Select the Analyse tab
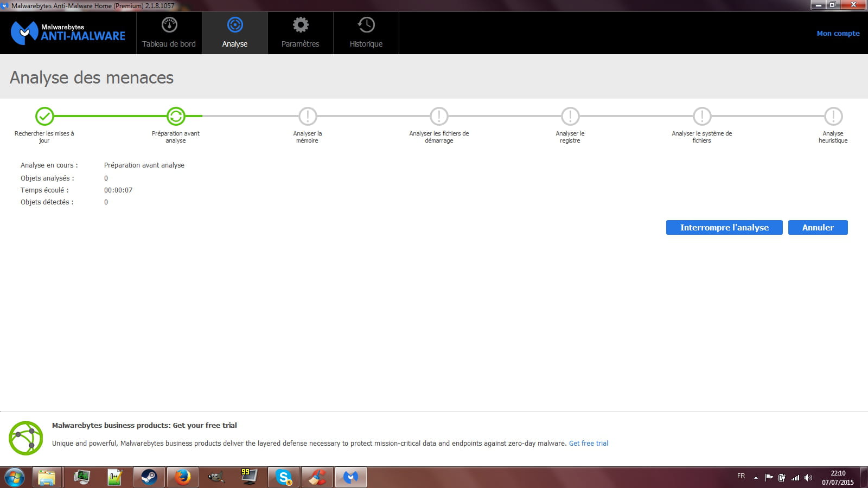The height and width of the screenshot is (488, 868). [235, 33]
